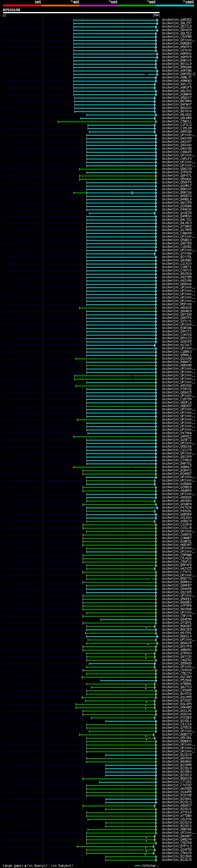Select isoform hit UniRef100_Q9M352-2
This screenshot has width=197, height=868.
click(x=179, y=74)
